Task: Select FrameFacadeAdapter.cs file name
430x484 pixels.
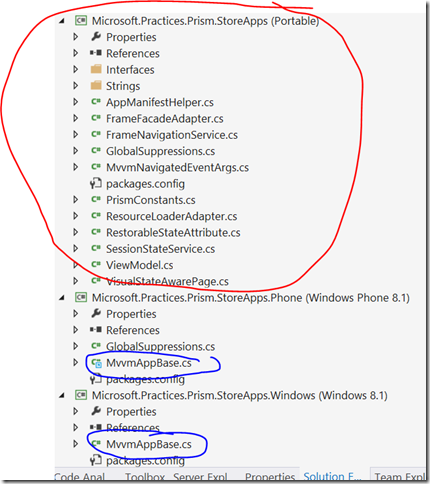Action: point(165,119)
